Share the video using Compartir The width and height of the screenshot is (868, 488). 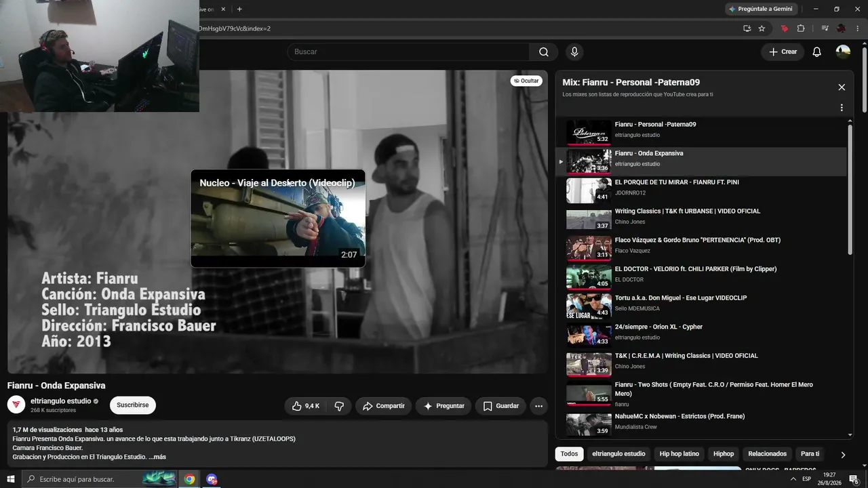click(x=383, y=406)
